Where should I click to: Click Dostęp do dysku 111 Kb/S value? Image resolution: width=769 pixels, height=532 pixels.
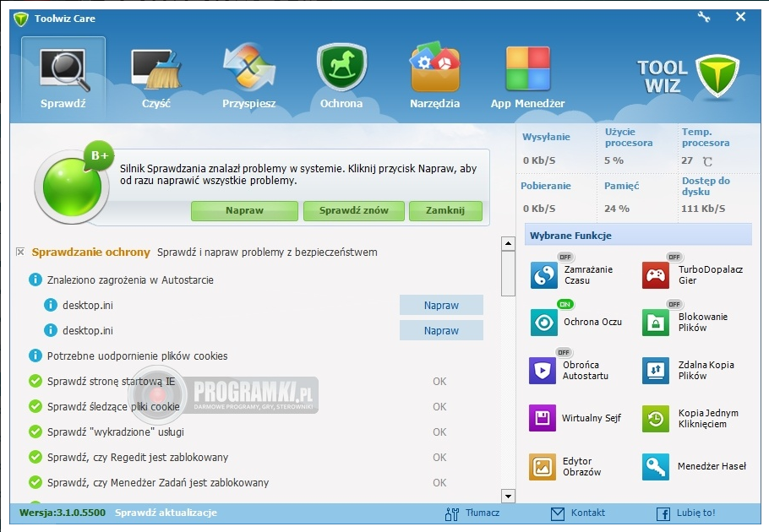703,209
